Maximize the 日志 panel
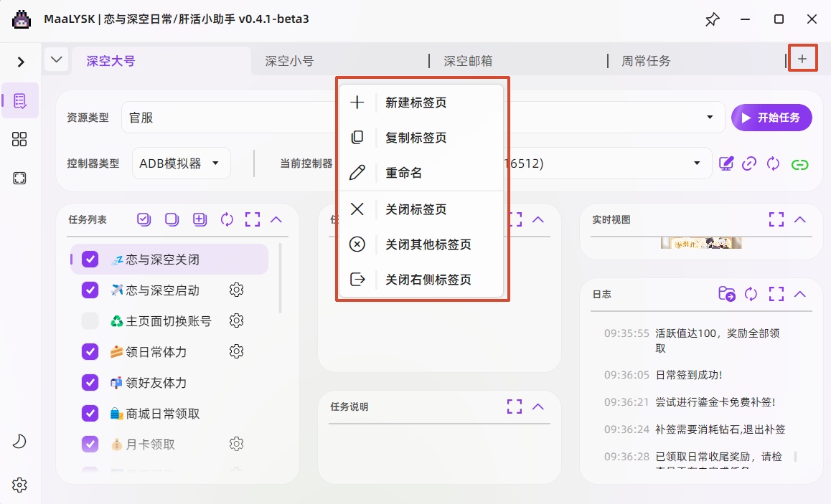This screenshot has height=504, width=831. coord(776,294)
